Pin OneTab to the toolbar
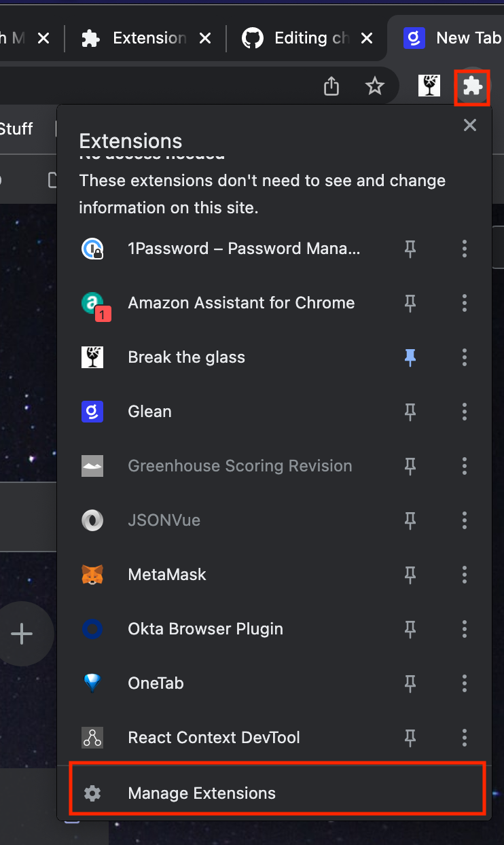Screen dimensions: 504x845 (410, 683)
